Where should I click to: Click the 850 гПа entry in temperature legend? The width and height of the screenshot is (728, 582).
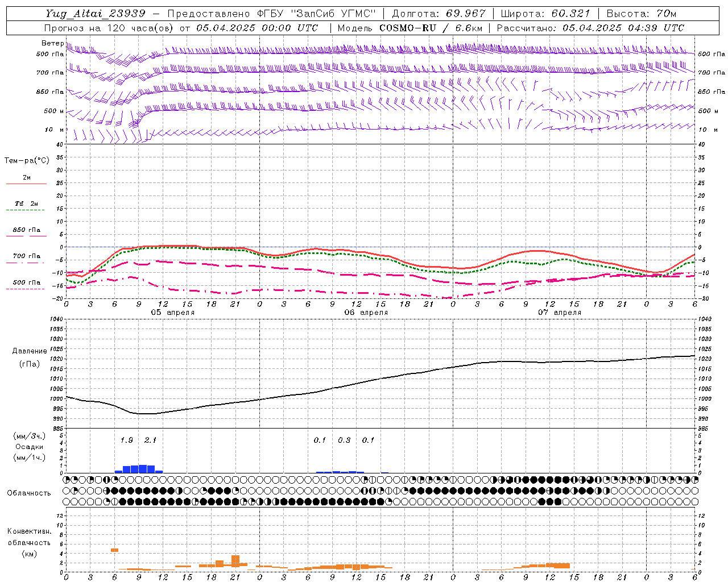(x=26, y=230)
